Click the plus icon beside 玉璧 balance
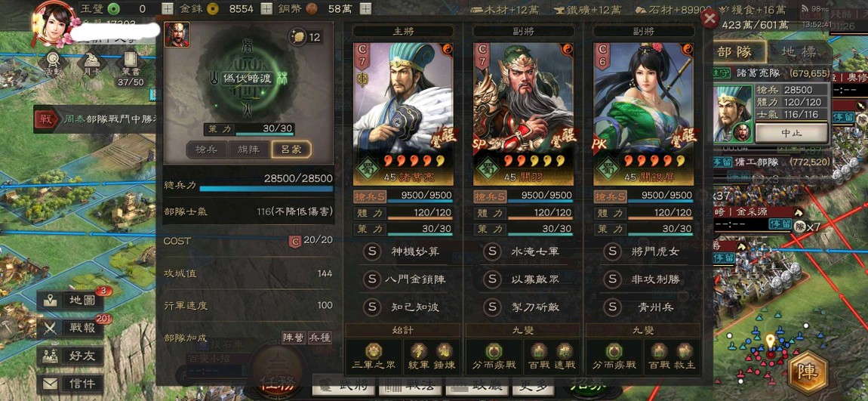Screen dimensions: 868x401 click(x=167, y=8)
